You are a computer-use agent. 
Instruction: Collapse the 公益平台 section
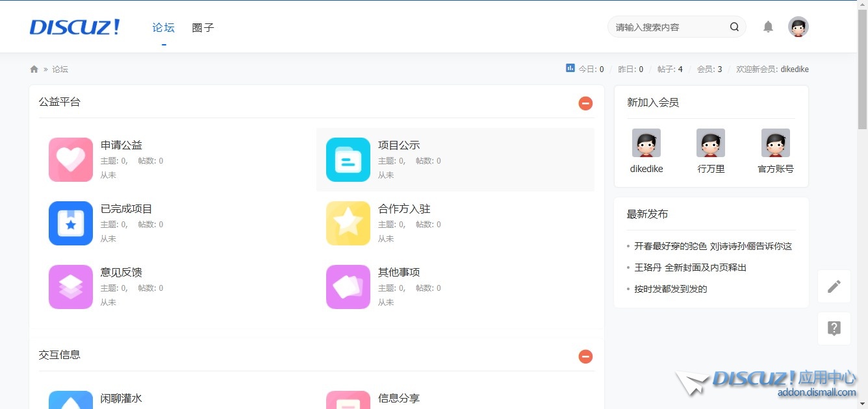585,103
